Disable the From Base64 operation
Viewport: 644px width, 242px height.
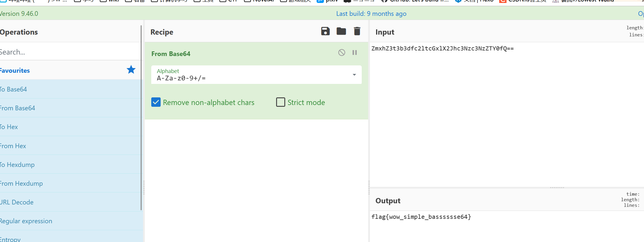(341, 53)
